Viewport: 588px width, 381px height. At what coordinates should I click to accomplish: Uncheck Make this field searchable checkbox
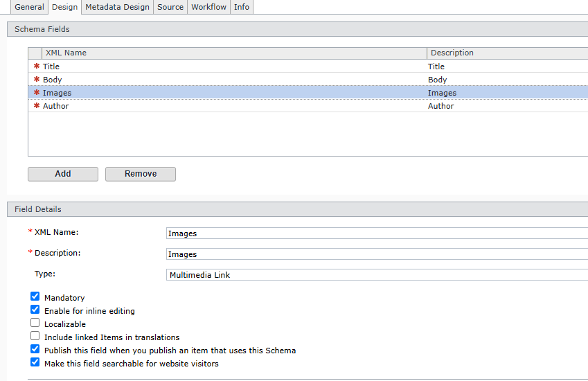point(35,362)
